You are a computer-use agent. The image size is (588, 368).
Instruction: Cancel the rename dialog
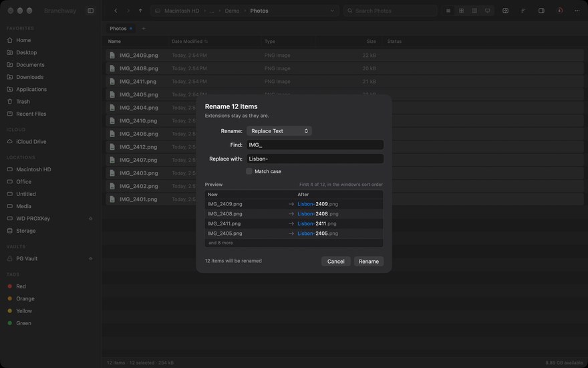coord(335,262)
